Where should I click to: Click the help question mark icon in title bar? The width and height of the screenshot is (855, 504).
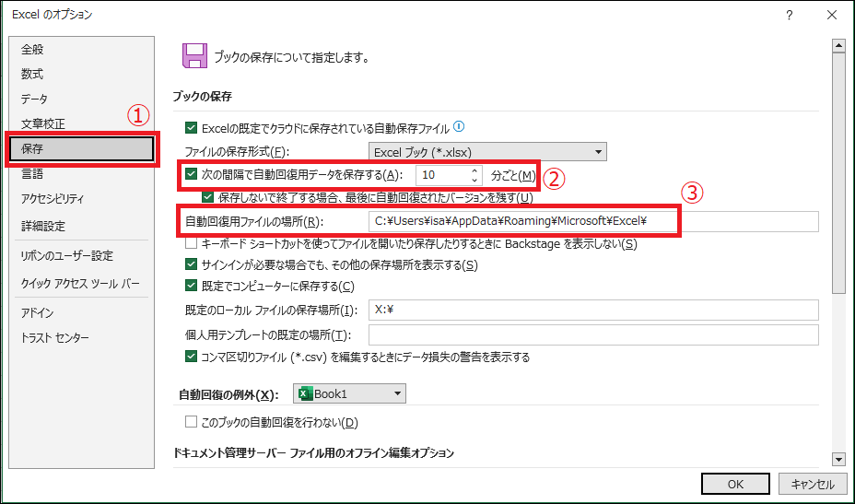point(790,15)
